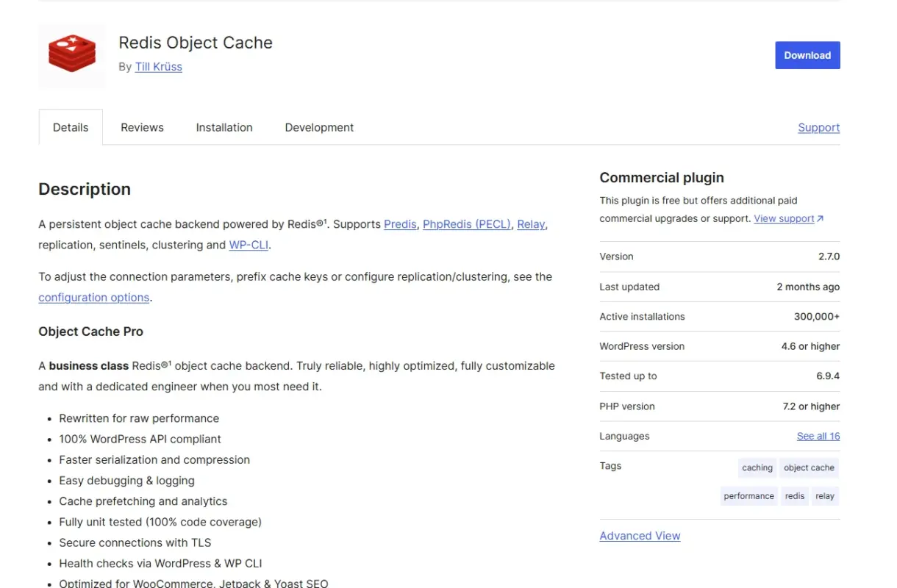Select the redis tag
This screenshot has height=588, width=897.
795,496
